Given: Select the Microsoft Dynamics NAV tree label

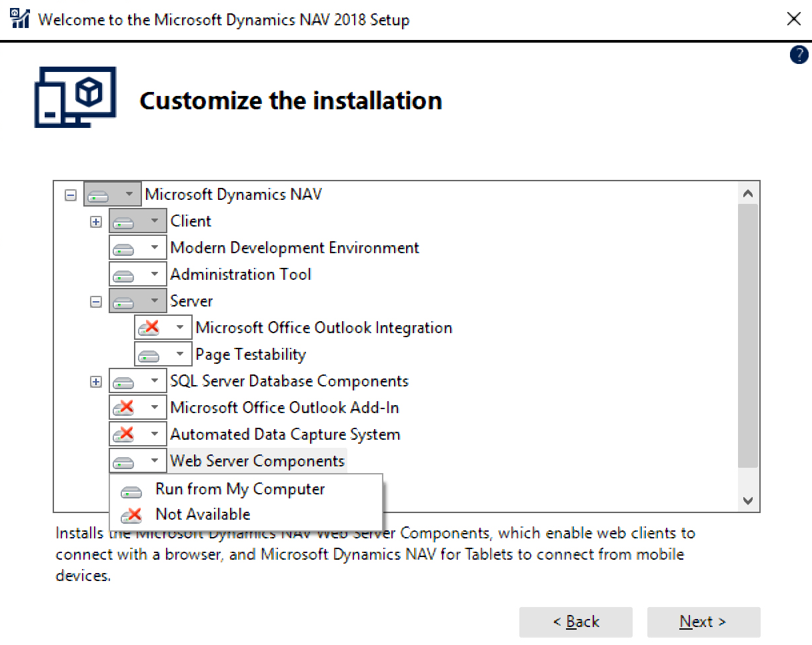Looking at the screenshot, I should point(233,195).
